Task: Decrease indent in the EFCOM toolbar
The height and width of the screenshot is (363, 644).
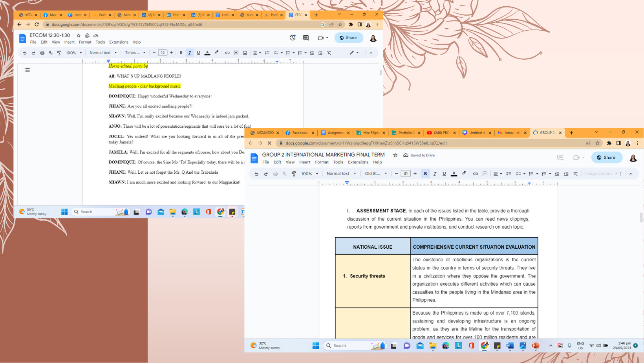Action: pyautogui.click(x=312, y=53)
